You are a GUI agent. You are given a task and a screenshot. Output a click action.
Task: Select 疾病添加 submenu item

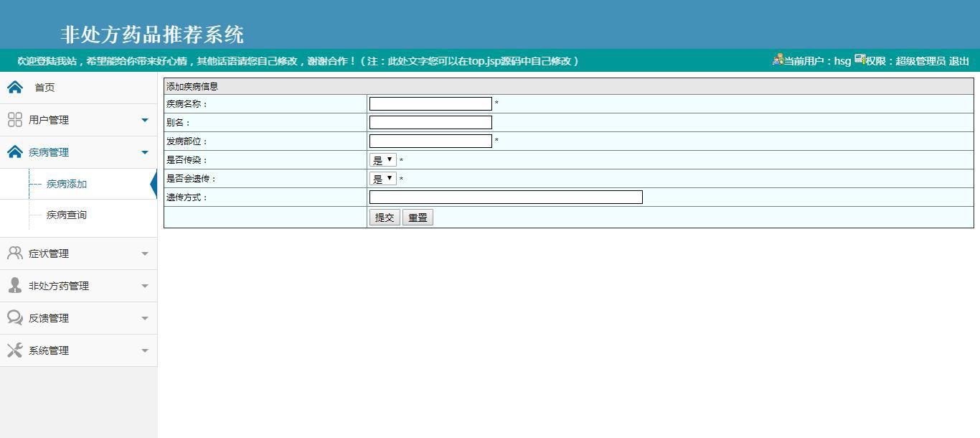(67, 184)
